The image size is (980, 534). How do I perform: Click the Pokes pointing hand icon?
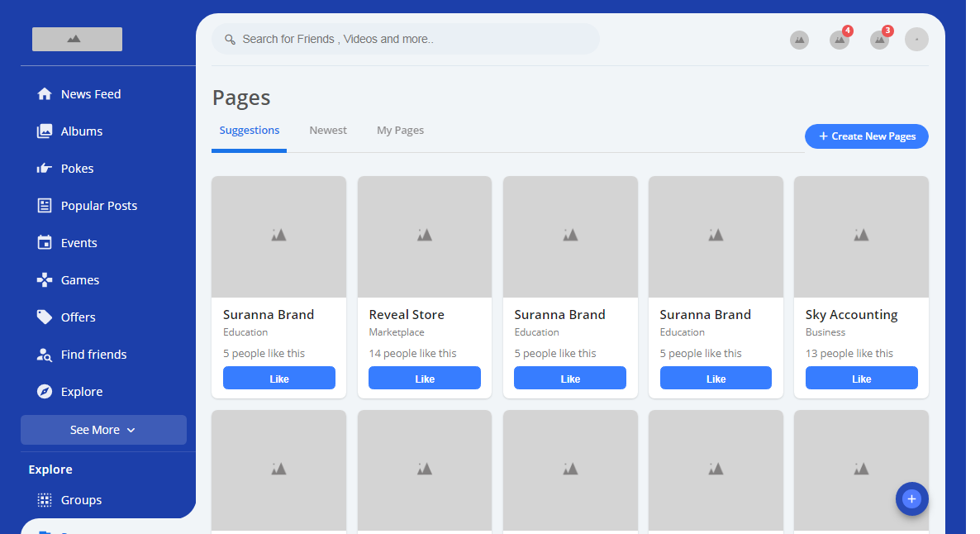pos(45,169)
